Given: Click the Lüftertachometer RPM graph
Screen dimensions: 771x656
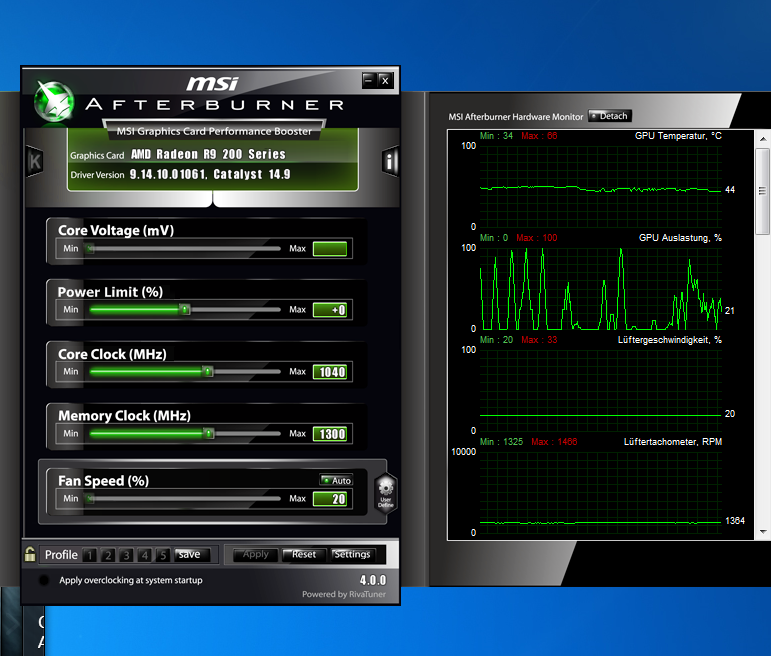Looking at the screenshot, I should (x=600, y=492).
